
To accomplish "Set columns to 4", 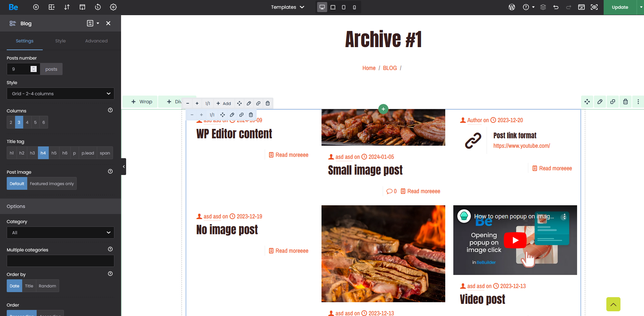I will [27, 122].
